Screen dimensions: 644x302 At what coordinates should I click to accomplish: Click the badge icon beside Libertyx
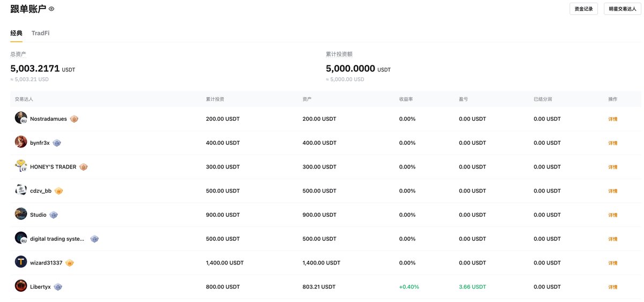(58, 287)
